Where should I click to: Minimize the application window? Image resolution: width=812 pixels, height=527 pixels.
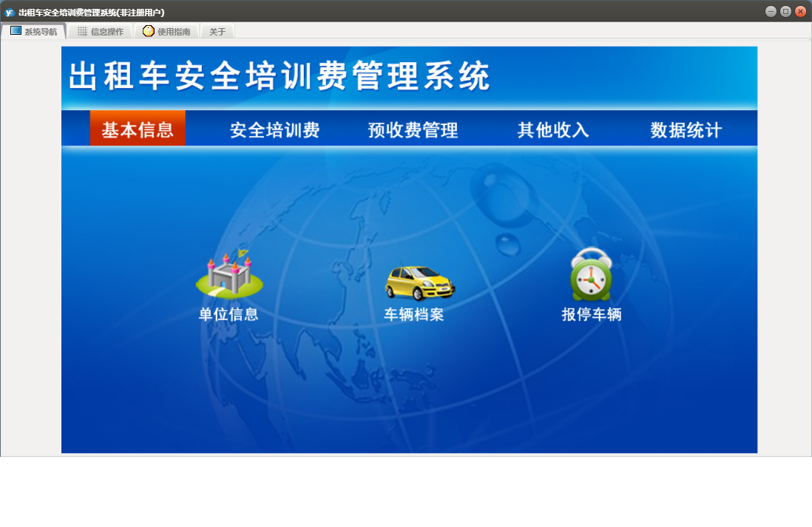coord(771,11)
